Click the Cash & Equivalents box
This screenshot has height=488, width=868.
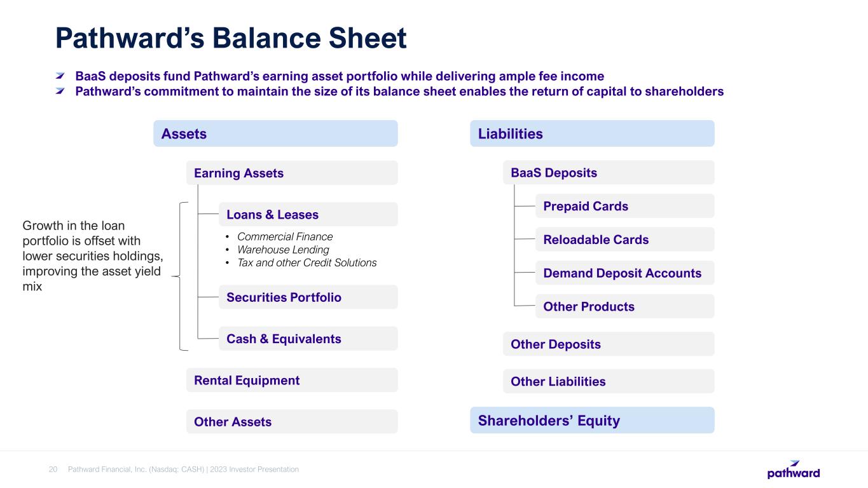click(x=308, y=339)
